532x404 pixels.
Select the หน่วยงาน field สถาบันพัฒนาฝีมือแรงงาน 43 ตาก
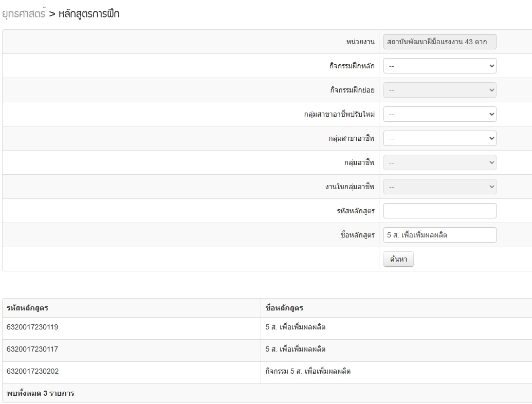point(439,42)
